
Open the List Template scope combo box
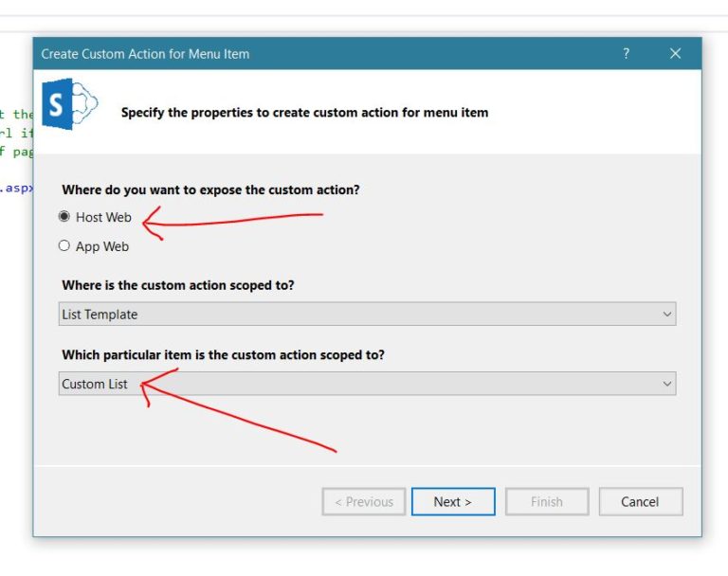tap(367, 314)
